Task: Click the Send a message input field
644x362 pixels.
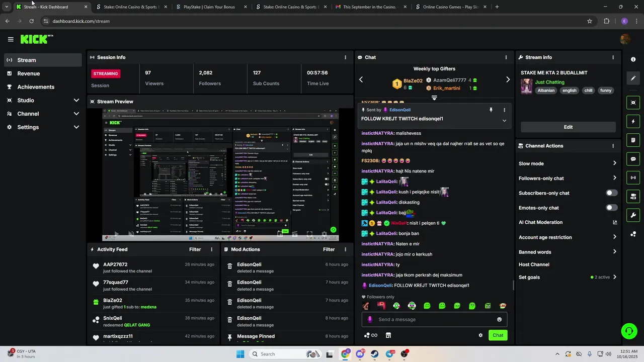Action: [x=434, y=319]
